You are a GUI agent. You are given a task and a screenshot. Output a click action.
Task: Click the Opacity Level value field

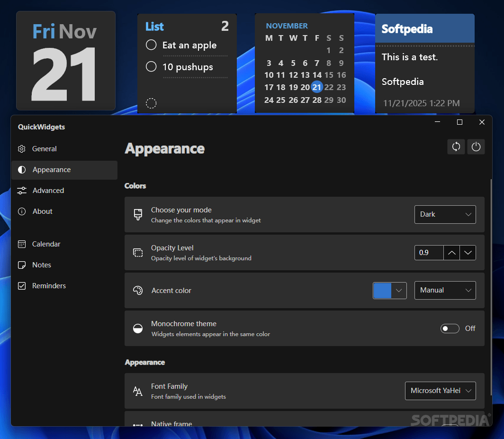pos(429,252)
